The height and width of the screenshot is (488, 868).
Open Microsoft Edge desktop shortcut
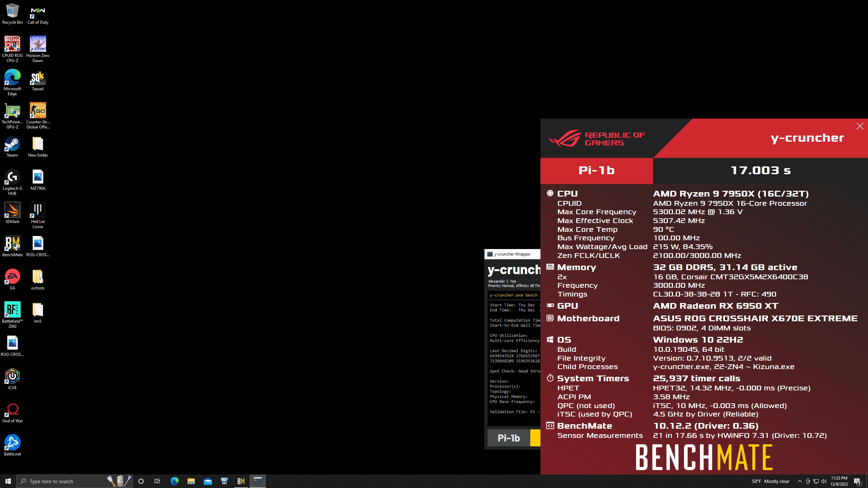[12, 82]
